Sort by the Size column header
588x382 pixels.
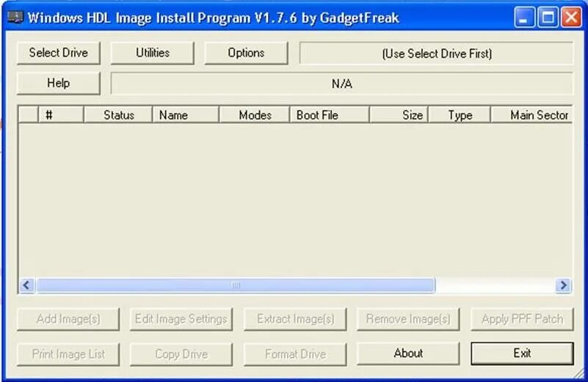(399, 114)
